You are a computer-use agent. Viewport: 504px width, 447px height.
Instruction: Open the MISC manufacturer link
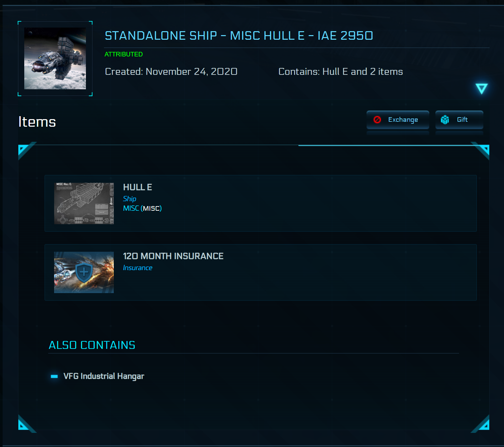(131, 208)
